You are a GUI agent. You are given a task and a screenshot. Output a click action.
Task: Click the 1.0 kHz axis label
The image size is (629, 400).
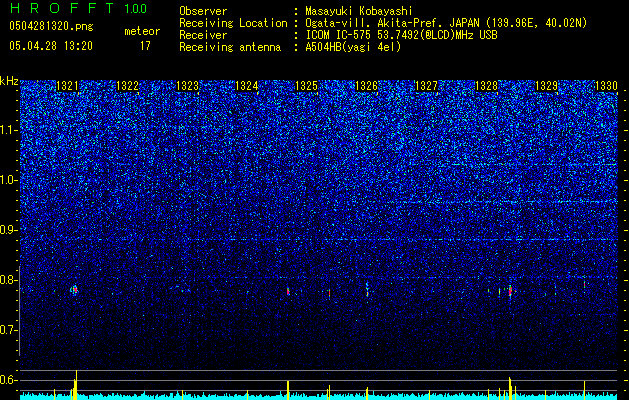pyautogui.click(x=9, y=180)
